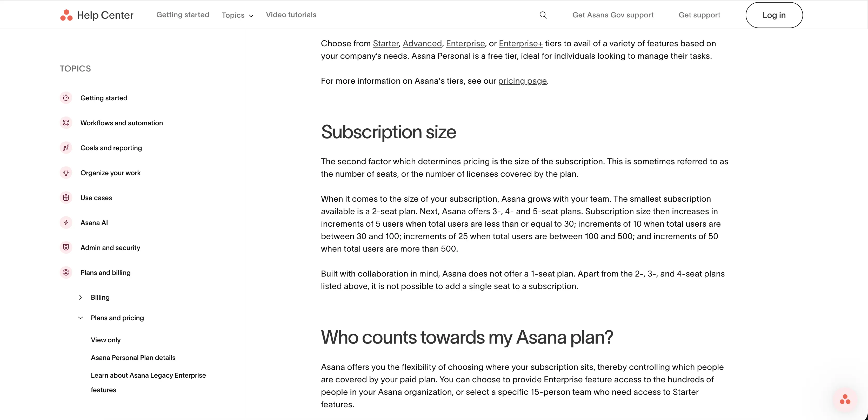Open Video tutorials in top navigation
Viewport: 868px width, 420px height.
[291, 15]
